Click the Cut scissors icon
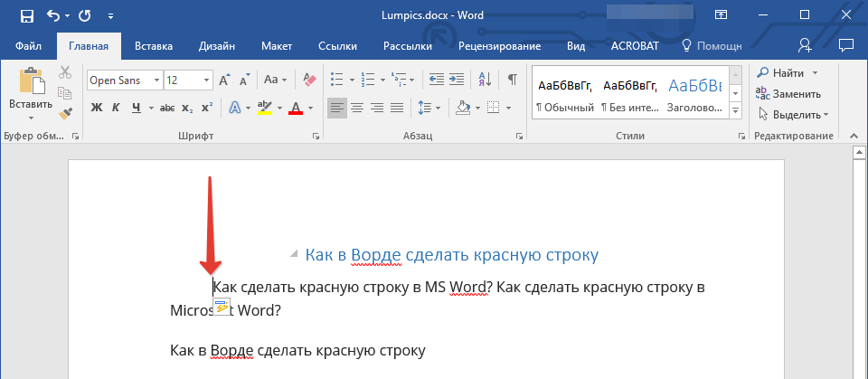The height and width of the screenshot is (379, 868). pyautogui.click(x=64, y=73)
